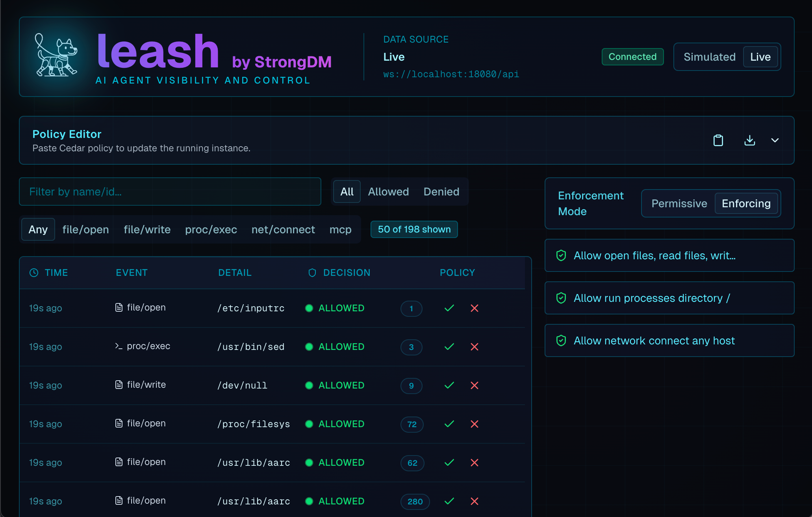Image resolution: width=812 pixels, height=517 pixels.
Task: Click the copy policy clipboard icon
Action: (718, 140)
